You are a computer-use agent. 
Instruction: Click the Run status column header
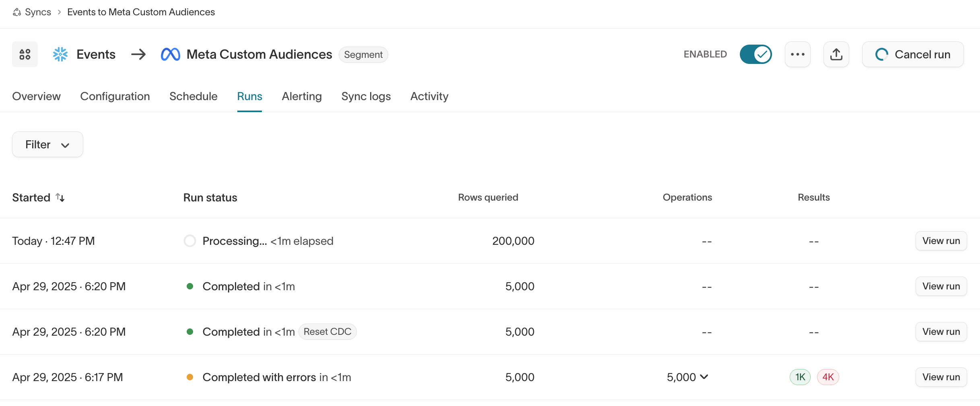[x=210, y=197]
